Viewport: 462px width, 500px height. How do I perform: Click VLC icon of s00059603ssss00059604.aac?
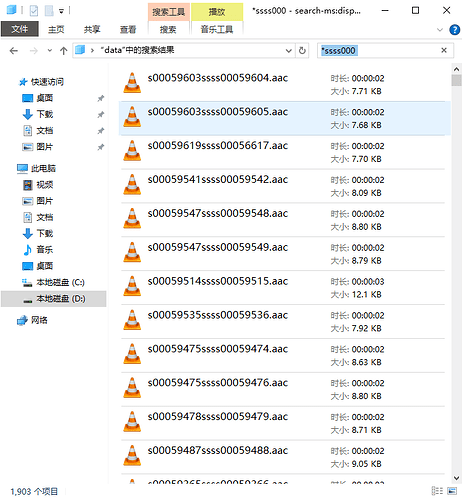(x=132, y=83)
